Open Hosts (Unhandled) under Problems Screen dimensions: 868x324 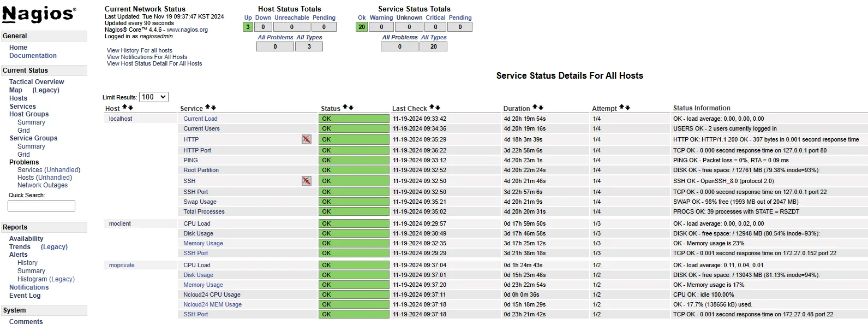click(x=45, y=178)
